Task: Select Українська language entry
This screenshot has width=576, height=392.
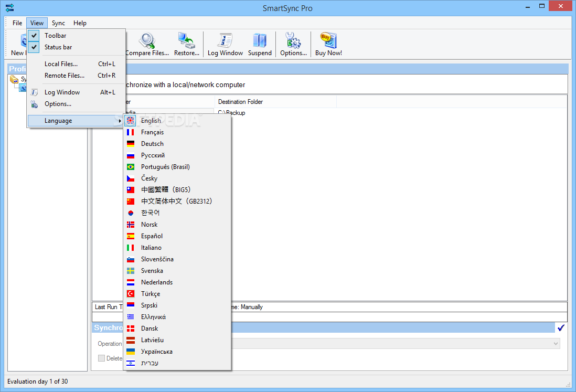Action: pos(177,352)
